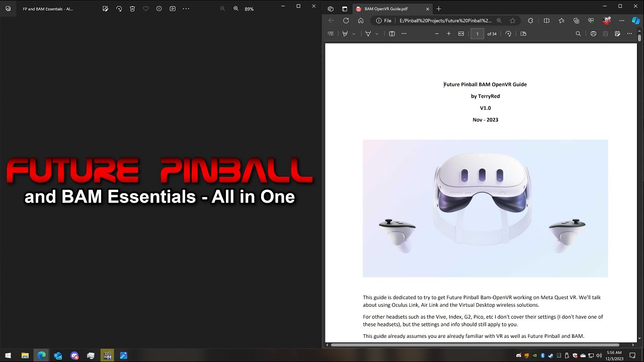The image size is (644, 362).
Task: Click the volume icon in system tray
Action: point(599,355)
